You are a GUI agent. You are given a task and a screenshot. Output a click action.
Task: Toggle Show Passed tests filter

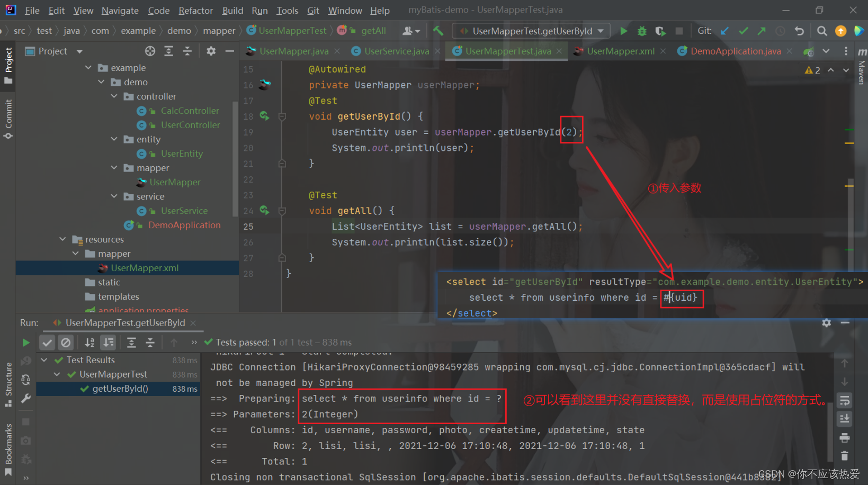click(x=47, y=342)
